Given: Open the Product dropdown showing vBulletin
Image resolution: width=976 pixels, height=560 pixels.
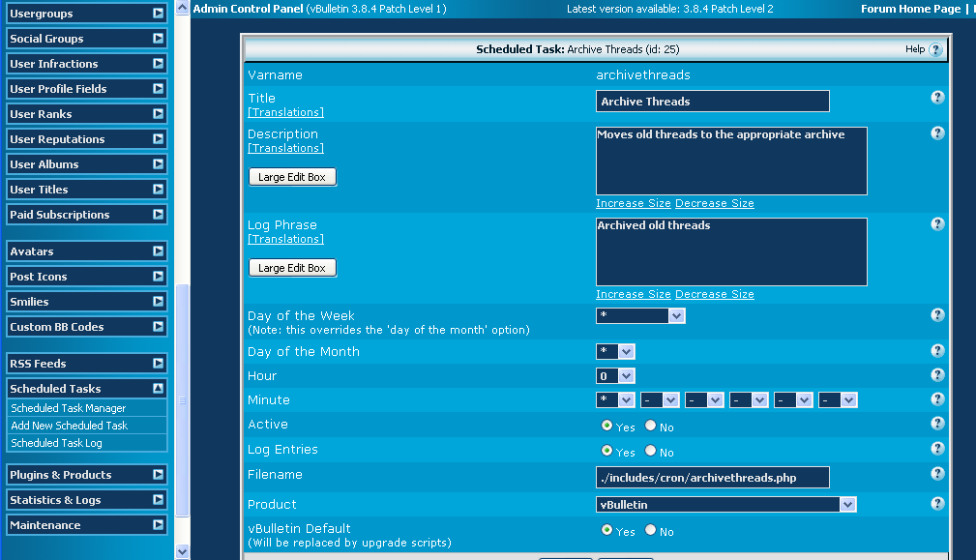Looking at the screenshot, I should coord(725,504).
